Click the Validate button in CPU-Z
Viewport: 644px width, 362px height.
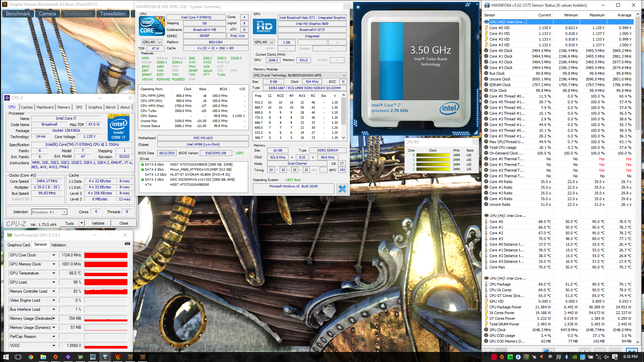tap(98, 223)
